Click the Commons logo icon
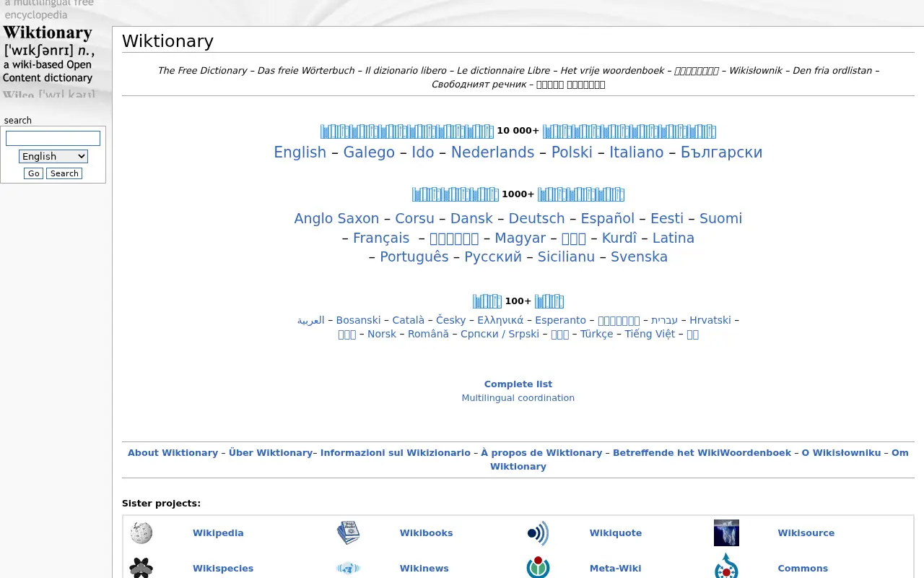 click(726, 566)
